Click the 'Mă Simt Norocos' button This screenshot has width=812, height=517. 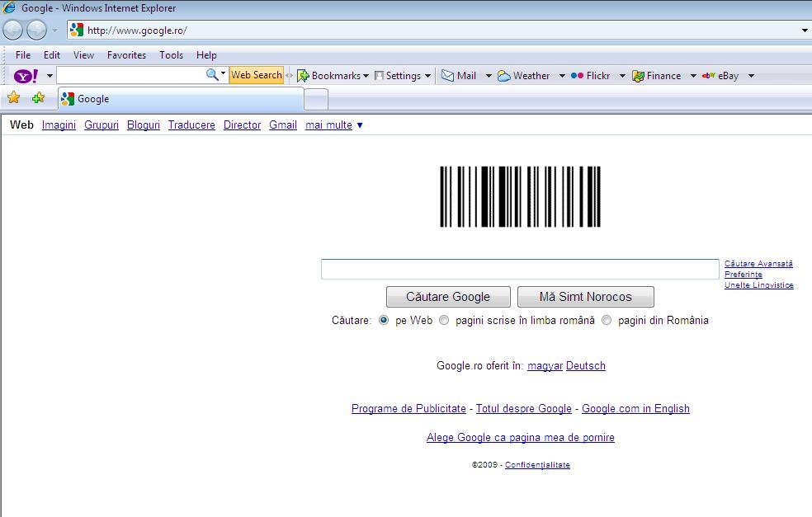585,296
